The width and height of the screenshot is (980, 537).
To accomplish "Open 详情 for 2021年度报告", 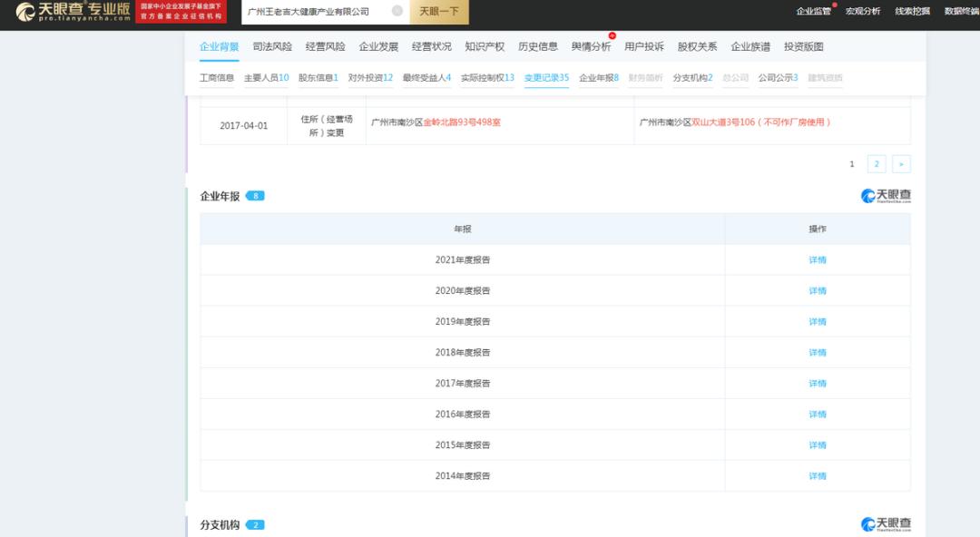I will (x=818, y=260).
